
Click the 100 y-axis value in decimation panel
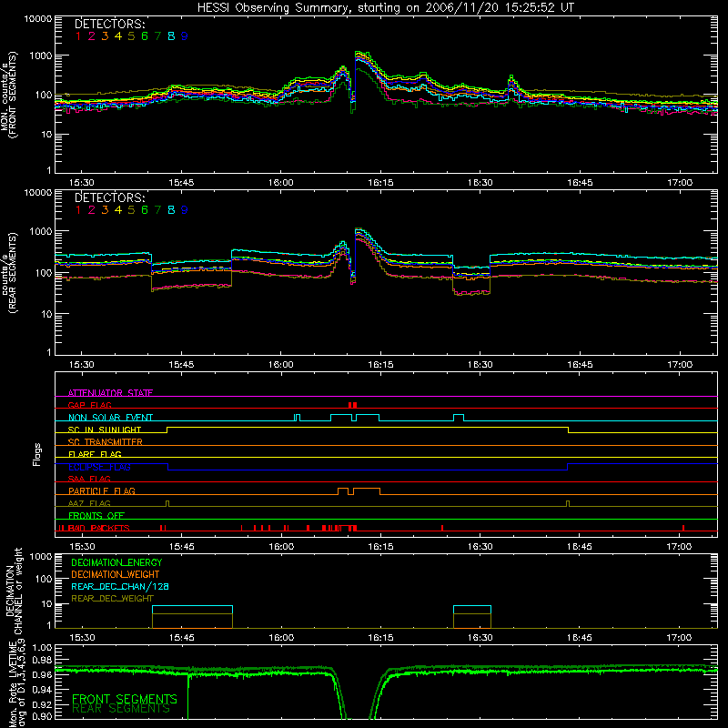click(x=44, y=579)
